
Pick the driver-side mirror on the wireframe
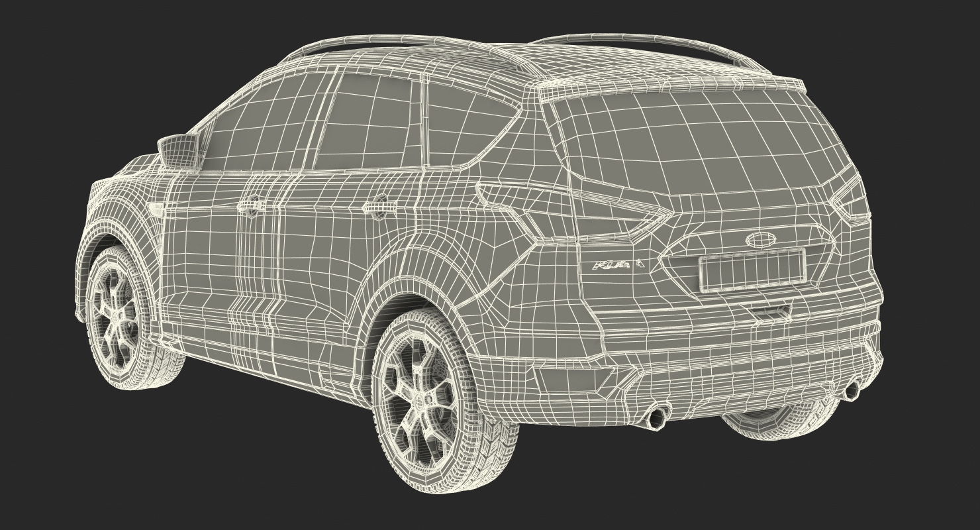coord(179,151)
